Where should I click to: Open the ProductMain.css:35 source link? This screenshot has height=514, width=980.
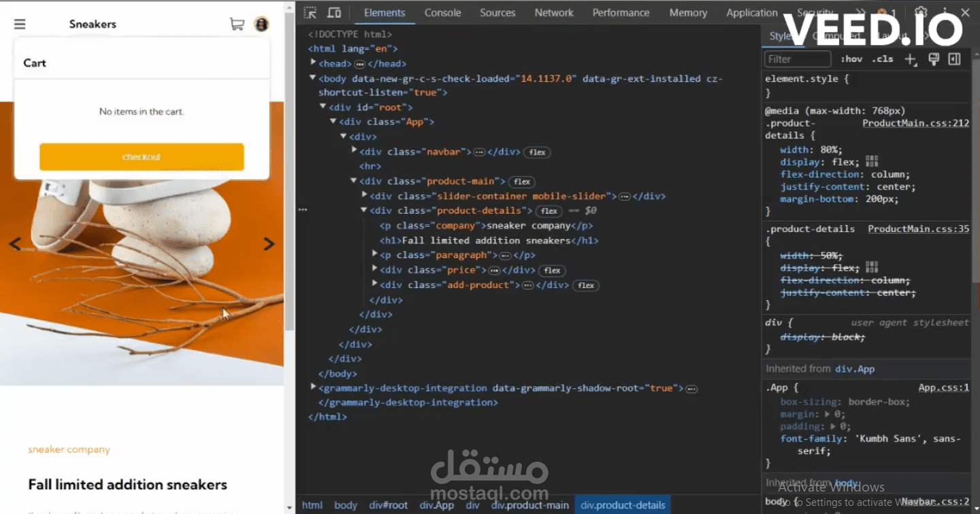click(919, 229)
